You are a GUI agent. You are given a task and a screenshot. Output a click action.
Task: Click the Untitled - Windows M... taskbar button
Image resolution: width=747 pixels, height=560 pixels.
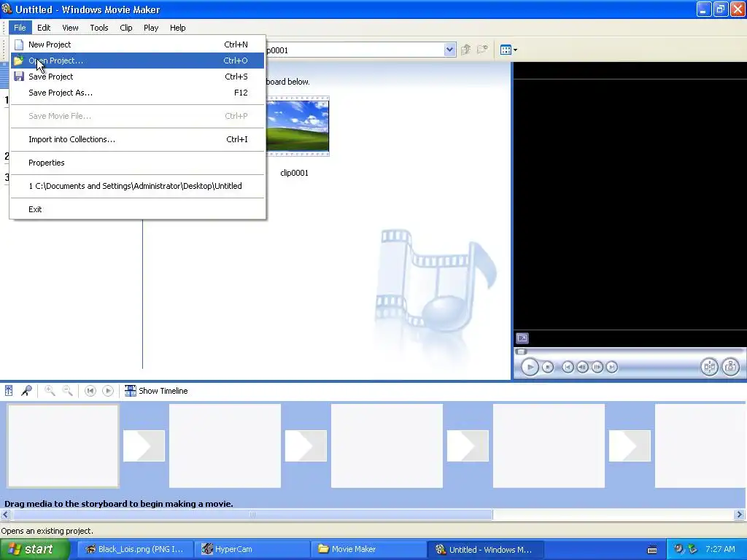(x=485, y=549)
